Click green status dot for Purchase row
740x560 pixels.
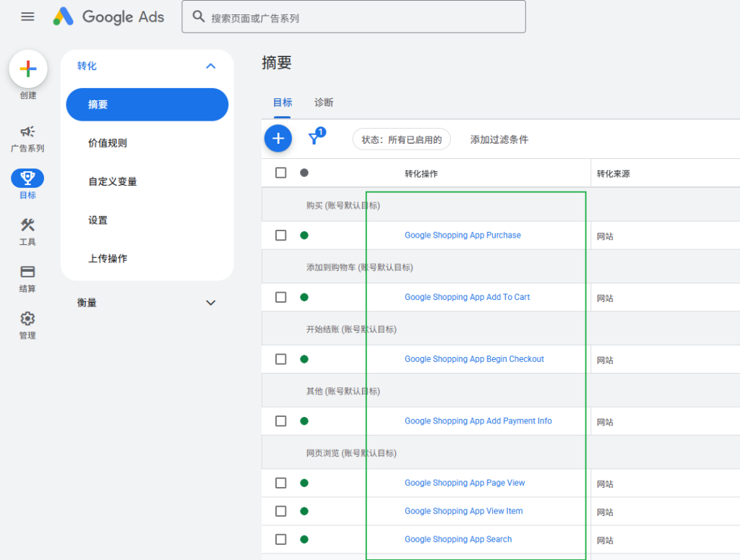[x=304, y=235]
